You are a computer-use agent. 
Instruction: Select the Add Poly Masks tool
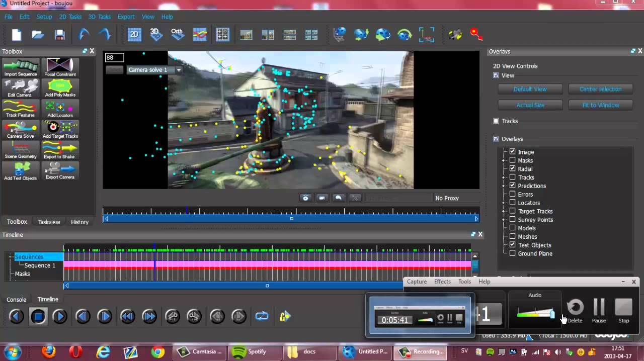(60, 88)
